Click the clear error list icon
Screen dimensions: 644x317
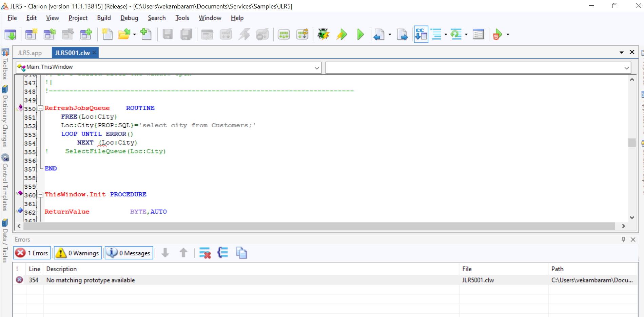[x=205, y=253]
